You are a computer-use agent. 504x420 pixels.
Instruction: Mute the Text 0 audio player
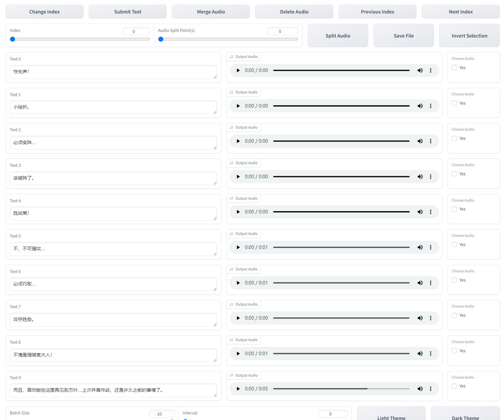pyautogui.click(x=420, y=70)
